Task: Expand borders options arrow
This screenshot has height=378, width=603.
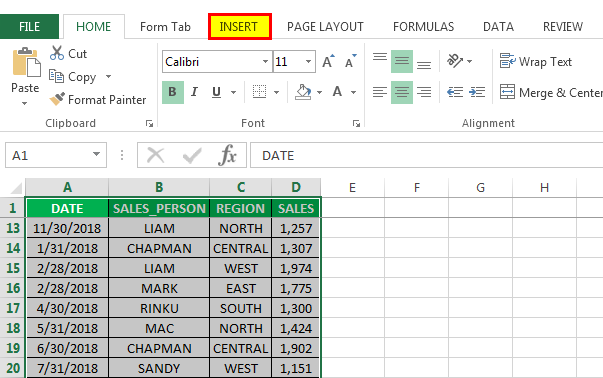Action: pos(277,92)
